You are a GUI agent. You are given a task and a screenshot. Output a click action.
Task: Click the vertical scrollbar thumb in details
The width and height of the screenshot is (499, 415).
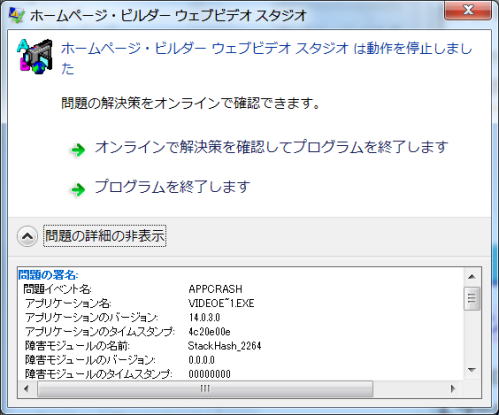coord(472,298)
